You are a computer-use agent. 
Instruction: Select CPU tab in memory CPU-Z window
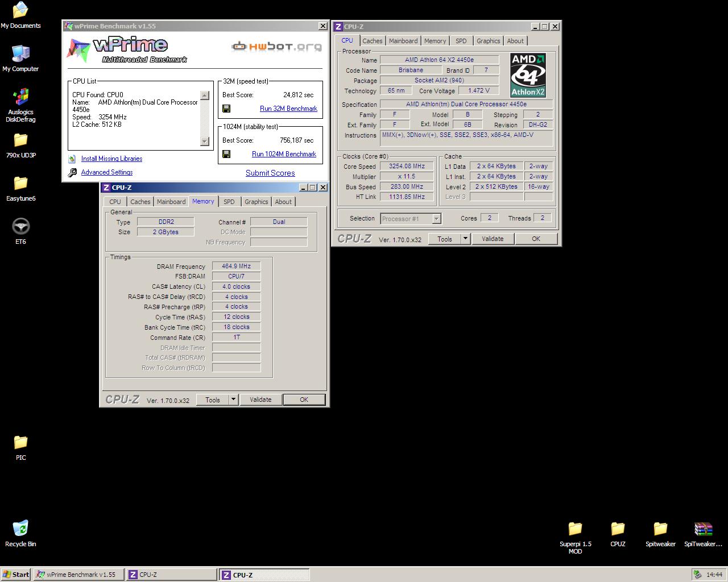tap(115, 202)
